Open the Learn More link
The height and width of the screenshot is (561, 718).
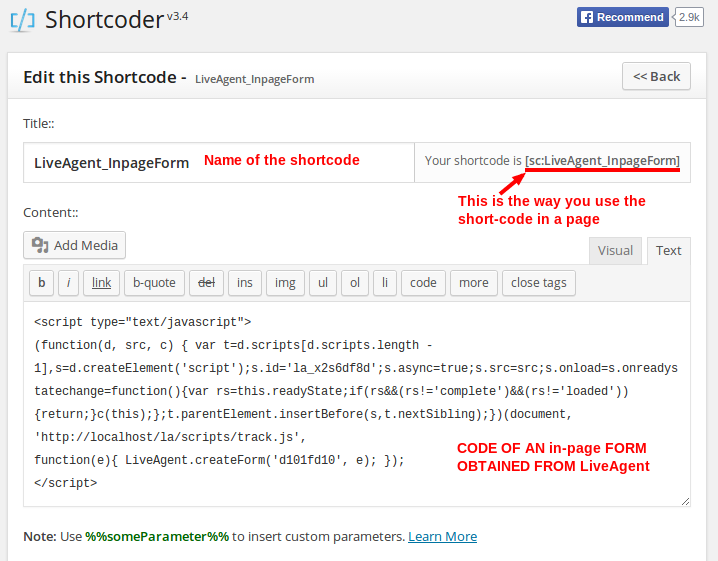point(442,536)
